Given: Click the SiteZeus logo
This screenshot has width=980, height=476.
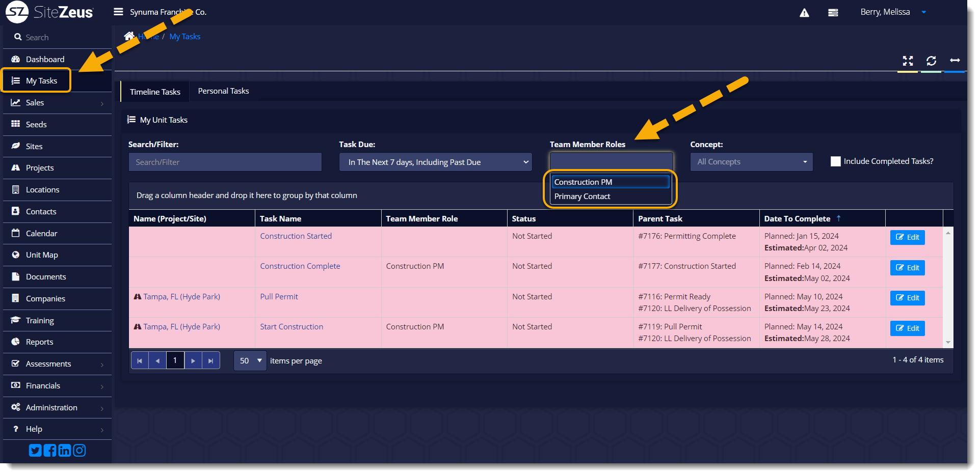Looking at the screenshot, I should pos(50,12).
